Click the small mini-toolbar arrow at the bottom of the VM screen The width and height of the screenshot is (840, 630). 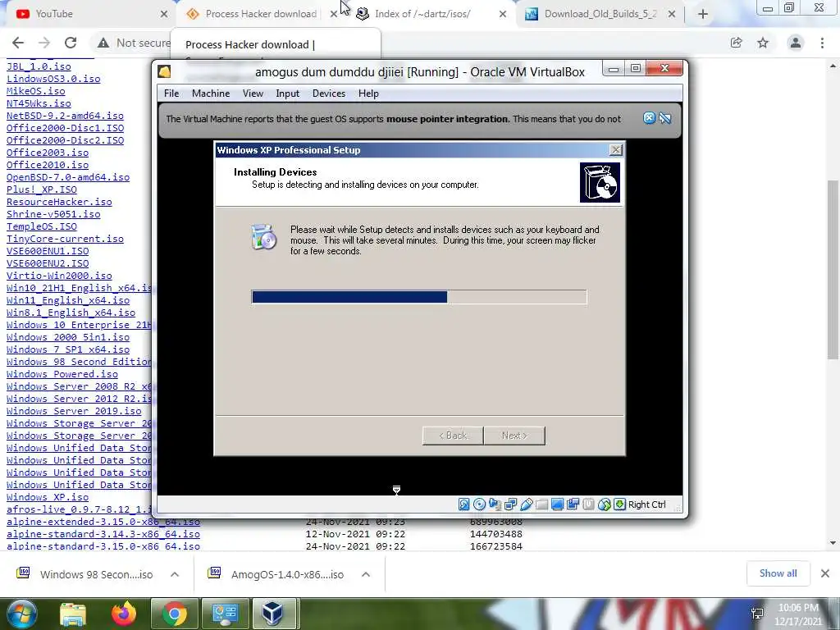click(396, 490)
